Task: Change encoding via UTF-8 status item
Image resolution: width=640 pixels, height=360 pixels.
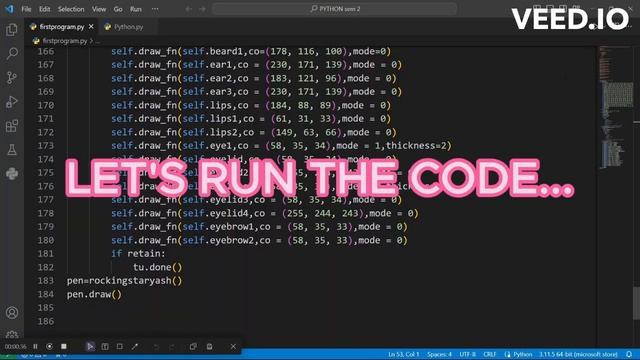Action: click(467, 354)
